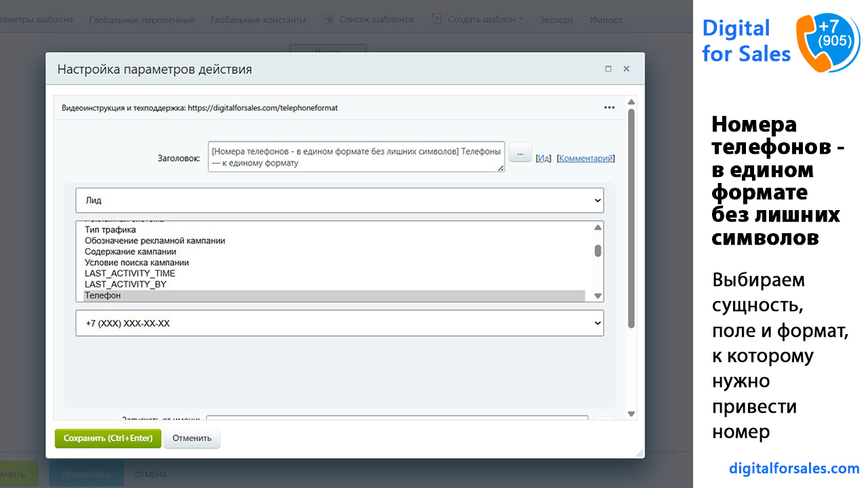Click the dialog scroll down arrow
Viewport: 868px width, 488px height.
pos(631,414)
